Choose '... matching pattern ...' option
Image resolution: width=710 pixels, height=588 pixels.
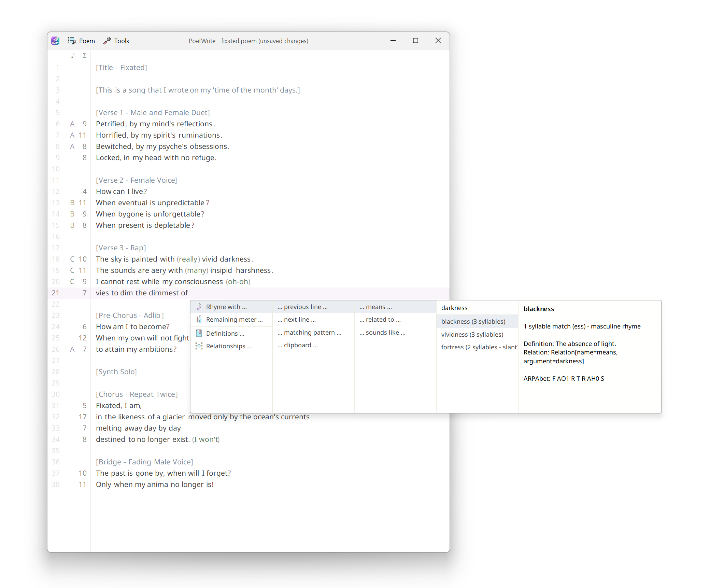(313, 333)
